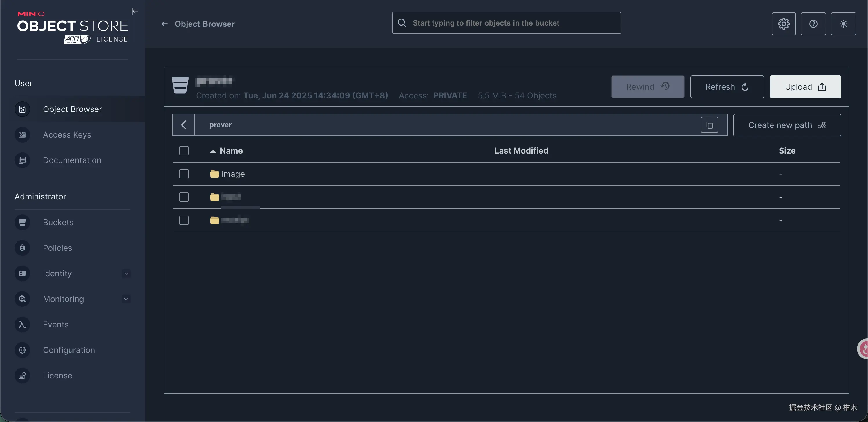The image size is (868, 422).
Task: Go back with path arrow icon
Action: coord(184,125)
